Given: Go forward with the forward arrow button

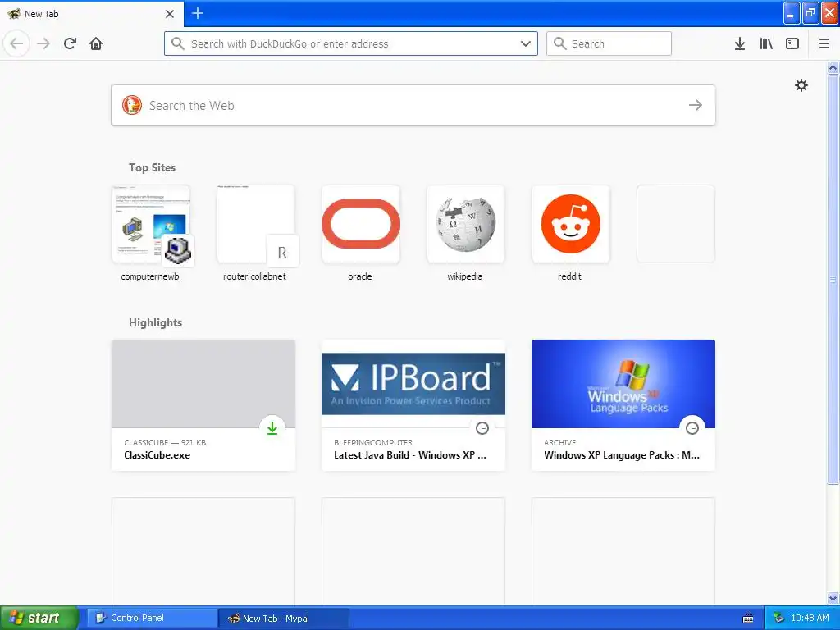Looking at the screenshot, I should pos(43,43).
